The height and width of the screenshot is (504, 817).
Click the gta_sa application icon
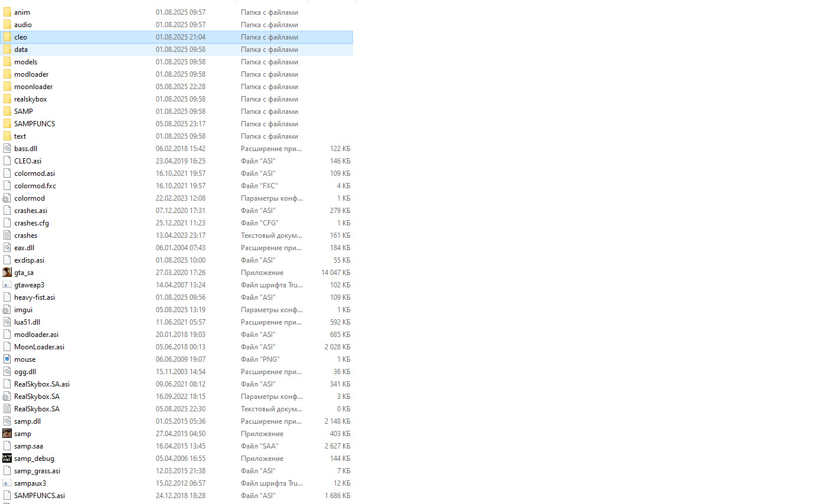pos(7,273)
